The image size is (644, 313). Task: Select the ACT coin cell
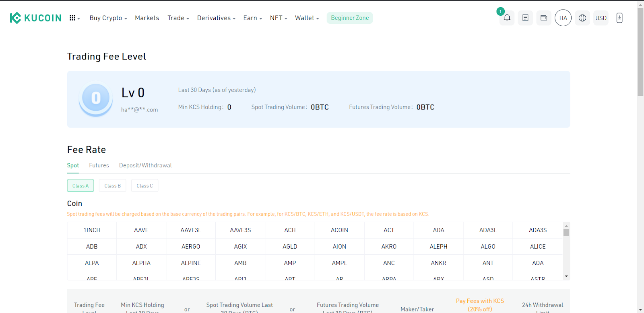tap(389, 230)
